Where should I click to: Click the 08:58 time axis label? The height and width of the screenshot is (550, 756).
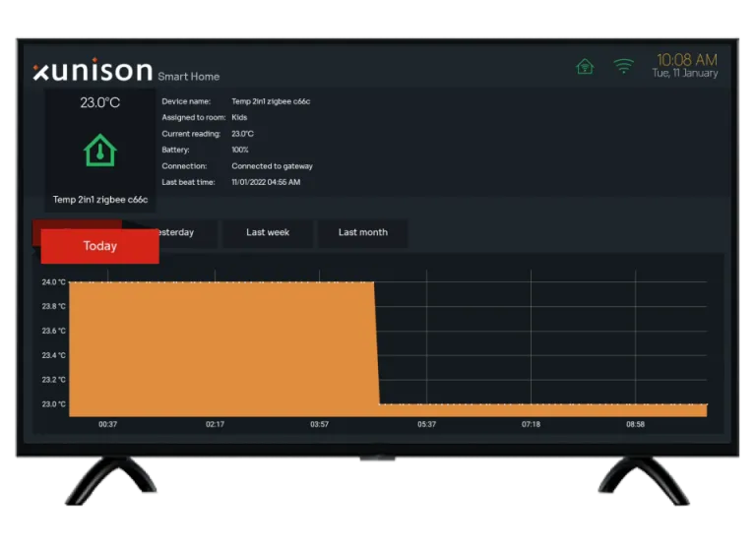point(636,424)
